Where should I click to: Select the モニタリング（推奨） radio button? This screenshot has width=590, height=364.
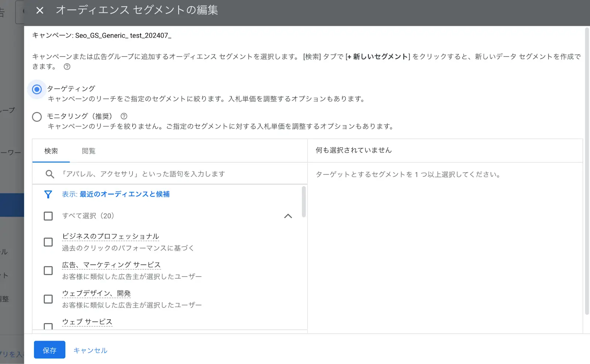click(37, 117)
